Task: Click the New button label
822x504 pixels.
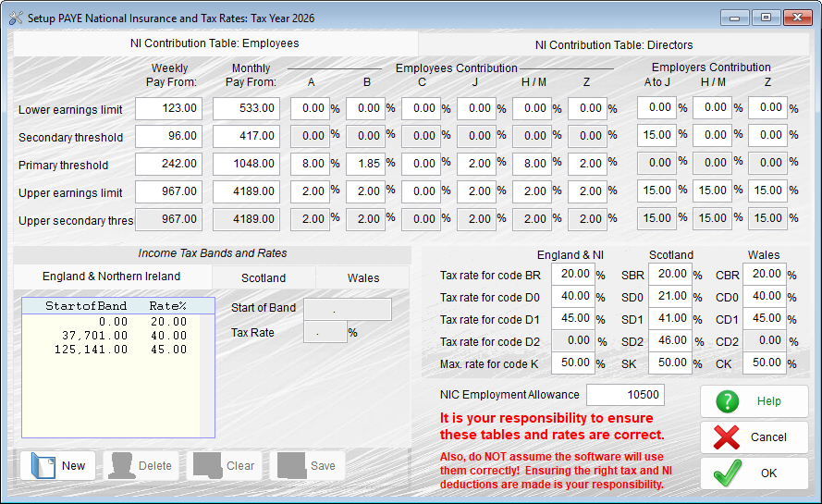Action: pos(73,466)
